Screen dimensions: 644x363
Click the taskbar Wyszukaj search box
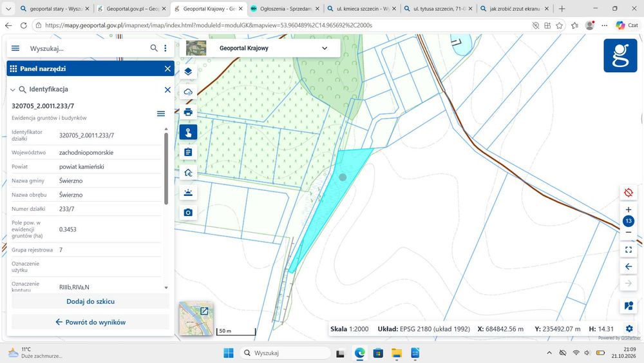click(285, 353)
